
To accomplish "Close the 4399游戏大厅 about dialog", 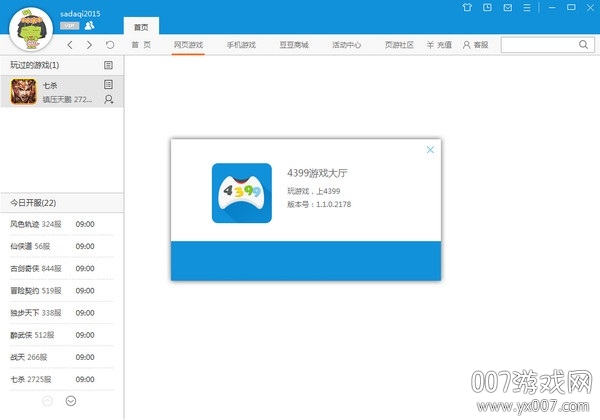I will 430,150.
